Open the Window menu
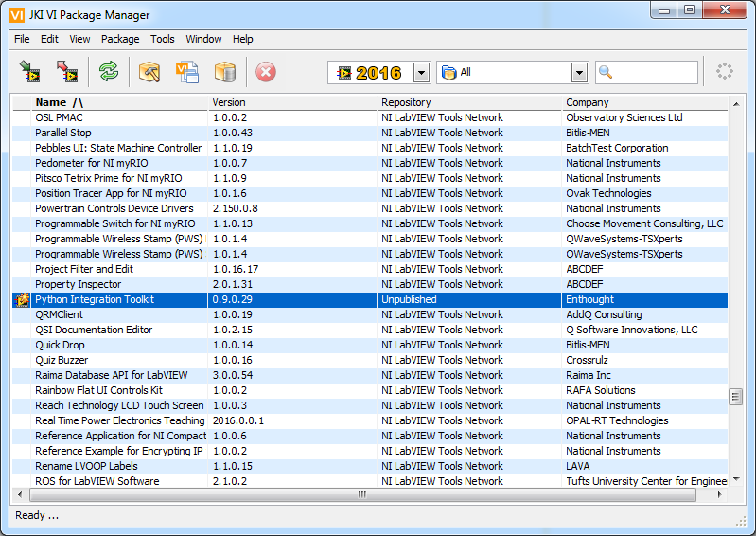The width and height of the screenshot is (756, 536). click(x=203, y=39)
